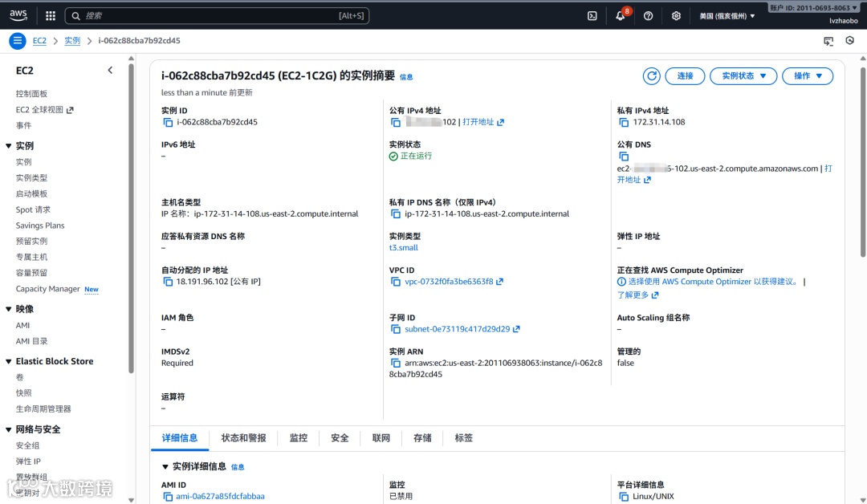
Task: Open the 操作 actions dropdown
Action: [x=808, y=76]
